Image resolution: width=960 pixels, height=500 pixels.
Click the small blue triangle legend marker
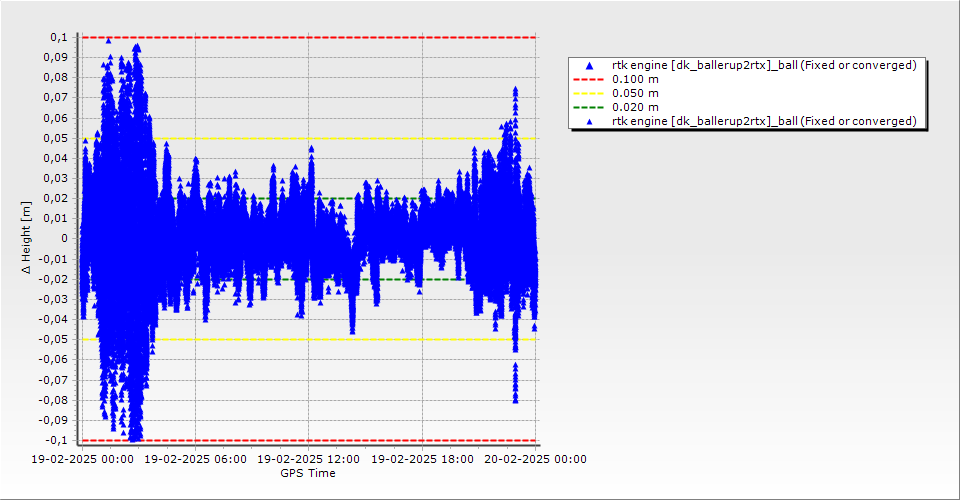[x=589, y=121]
